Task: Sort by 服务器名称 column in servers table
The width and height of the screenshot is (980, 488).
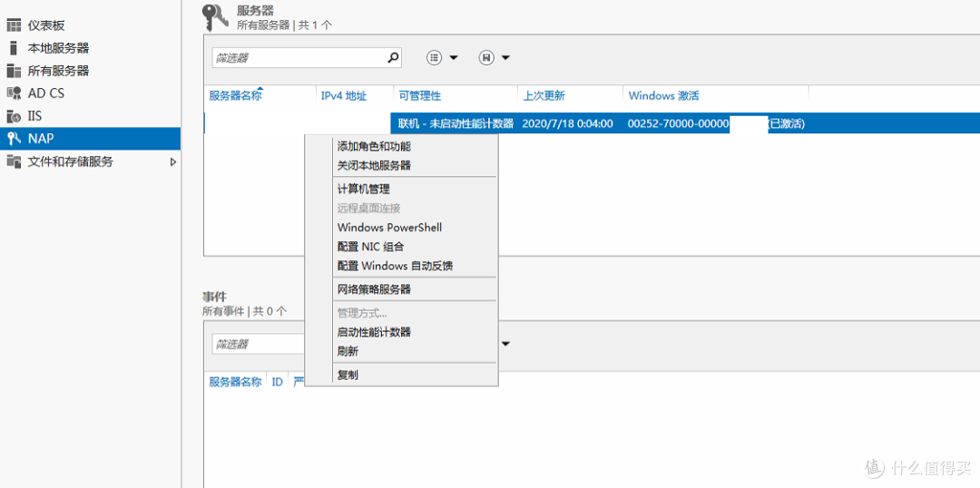Action: [235, 96]
